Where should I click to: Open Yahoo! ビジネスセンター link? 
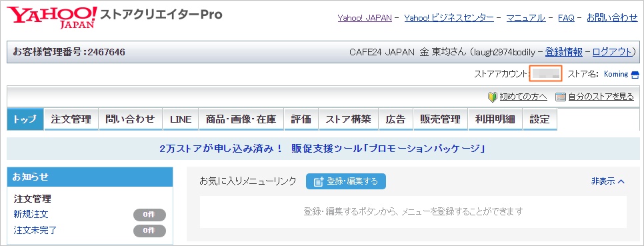point(449,18)
